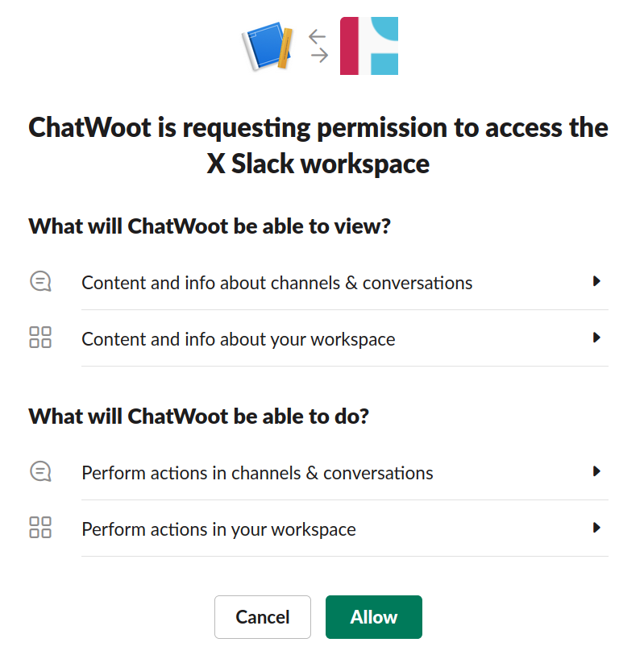Expand the workspace viewing permission details
Screen dimensions: 644x659
(597, 338)
